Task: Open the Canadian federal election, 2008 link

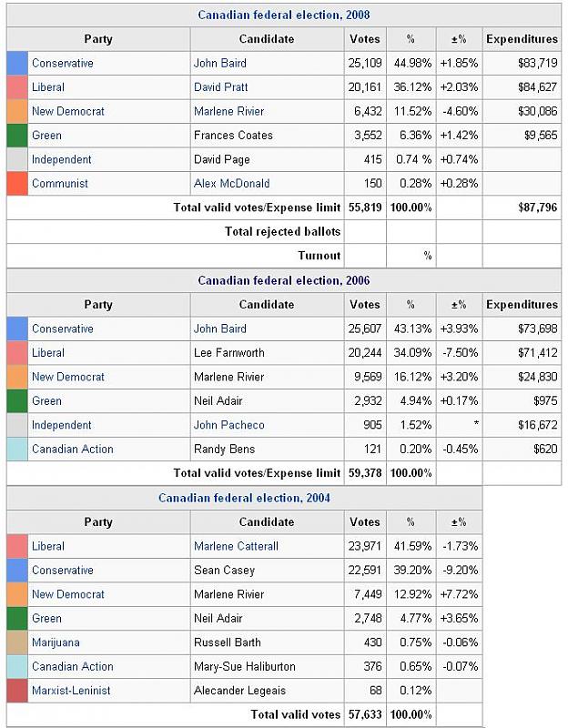Action: 283,15
